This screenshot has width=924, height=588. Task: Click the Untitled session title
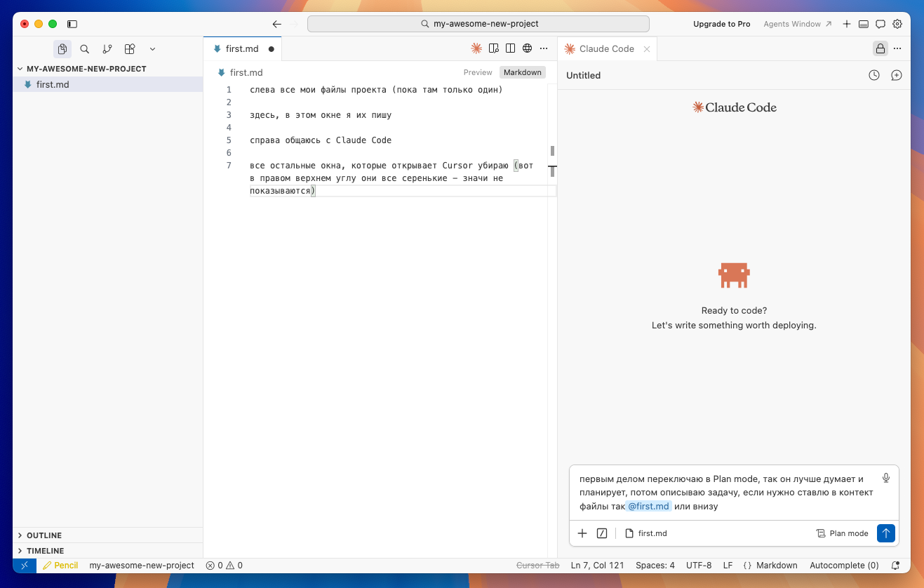[x=584, y=75]
